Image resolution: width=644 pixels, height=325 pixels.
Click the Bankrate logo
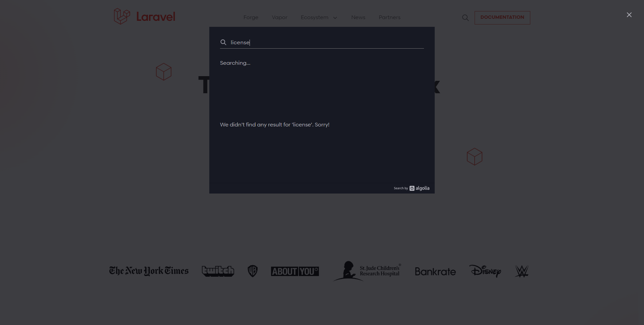pos(435,271)
